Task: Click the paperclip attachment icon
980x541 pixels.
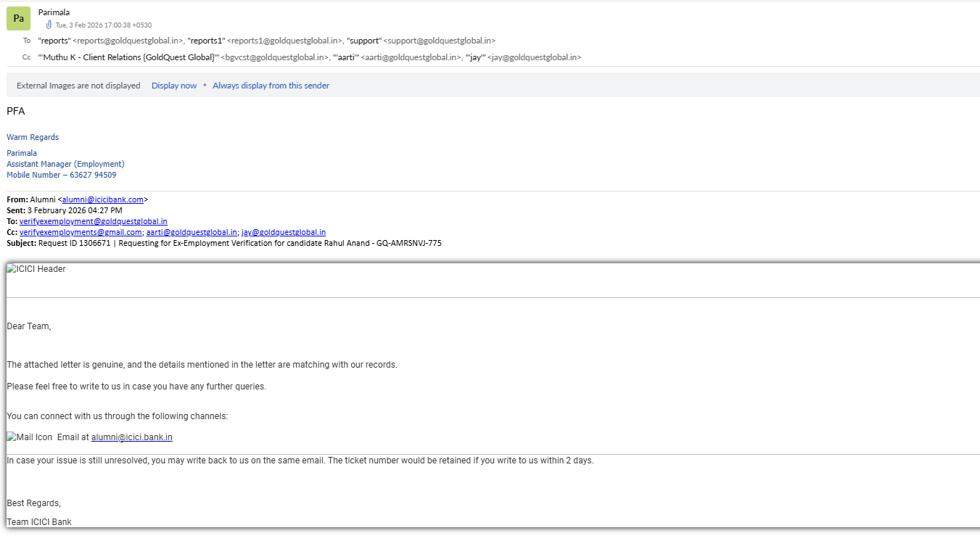Action: pos(49,25)
